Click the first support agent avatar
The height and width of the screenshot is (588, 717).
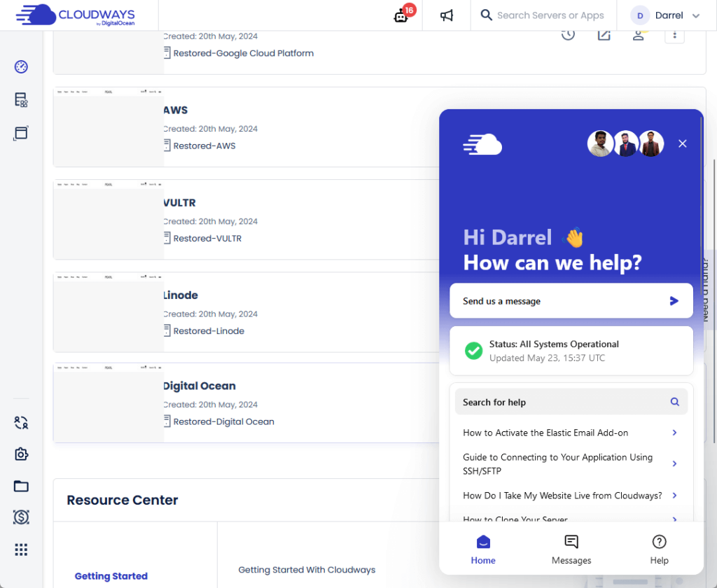click(x=600, y=143)
